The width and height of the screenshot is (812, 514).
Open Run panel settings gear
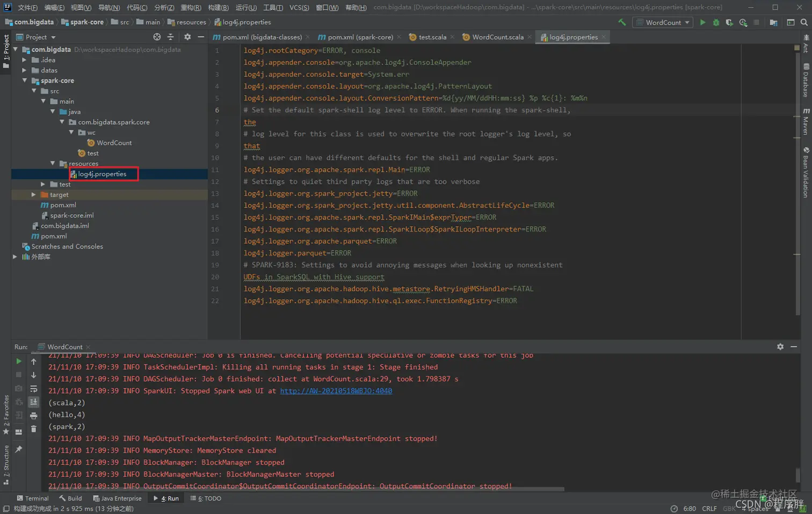point(780,347)
